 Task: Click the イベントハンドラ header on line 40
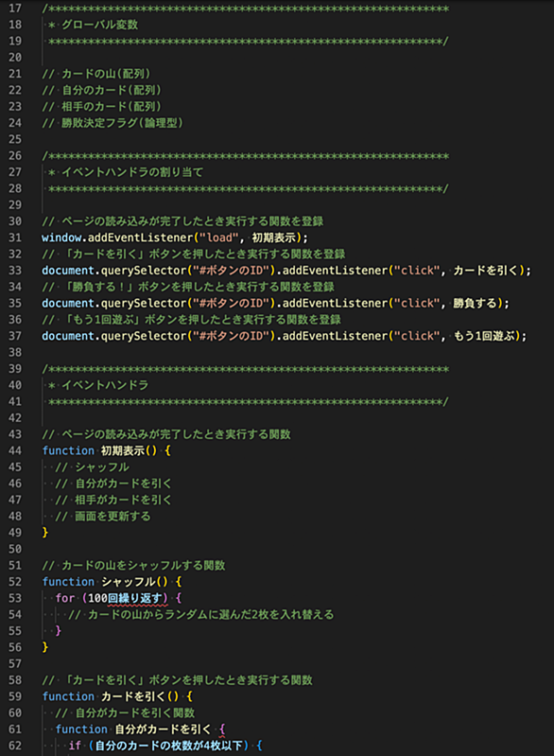[98, 385]
